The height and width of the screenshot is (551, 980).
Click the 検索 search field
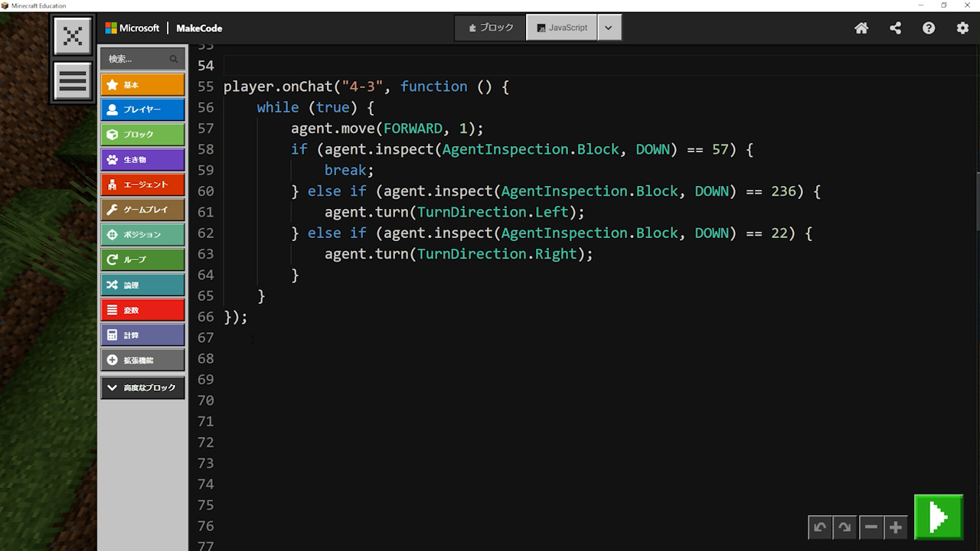point(138,59)
